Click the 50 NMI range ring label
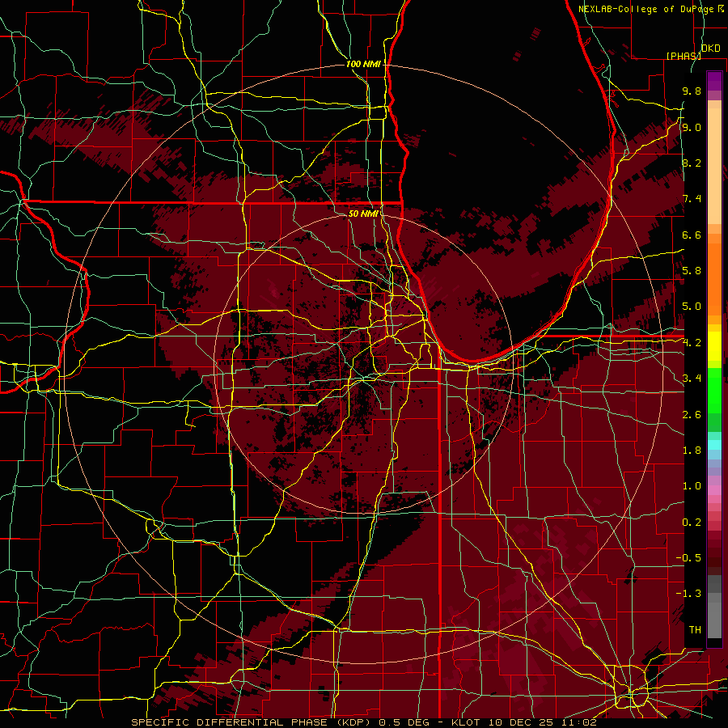The height and width of the screenshot is (728, 728). click(x=363, y=214)
